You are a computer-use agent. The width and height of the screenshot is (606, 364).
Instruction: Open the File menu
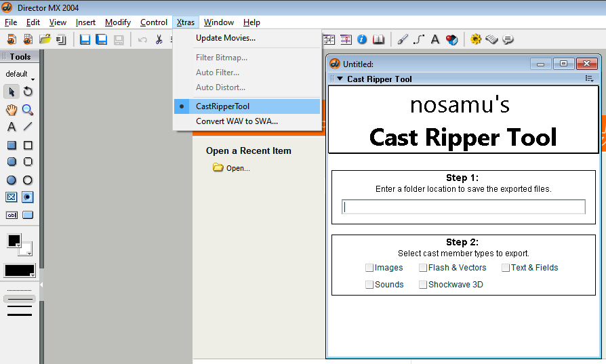point(11,22)
